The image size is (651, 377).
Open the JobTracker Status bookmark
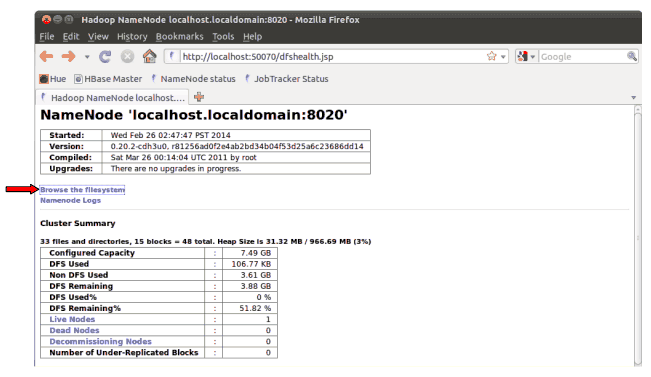(x=286, y=79)
